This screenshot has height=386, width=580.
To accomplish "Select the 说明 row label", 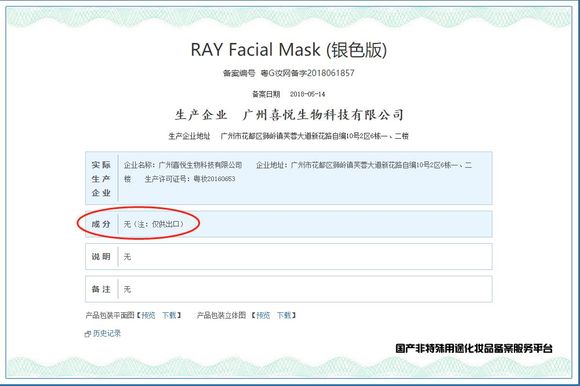I will [x=101, y=257].
